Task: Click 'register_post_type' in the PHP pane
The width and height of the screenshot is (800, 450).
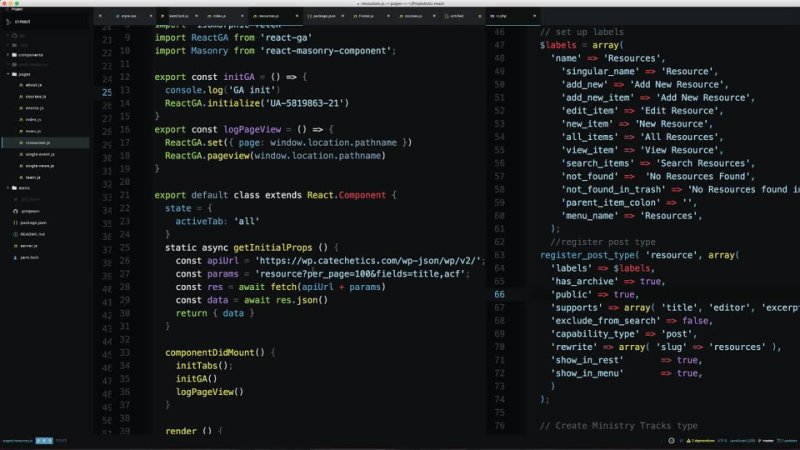Action: click(x=587, y=255)
